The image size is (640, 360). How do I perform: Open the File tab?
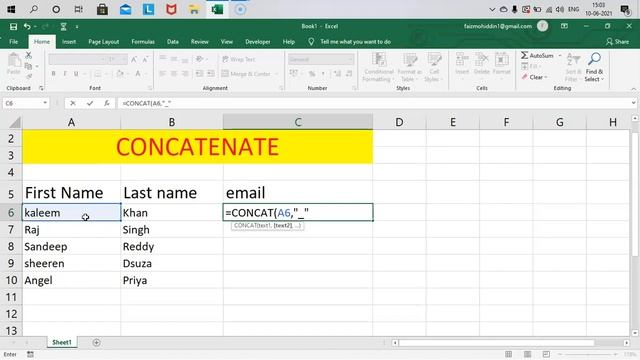[x=13, y=42]
